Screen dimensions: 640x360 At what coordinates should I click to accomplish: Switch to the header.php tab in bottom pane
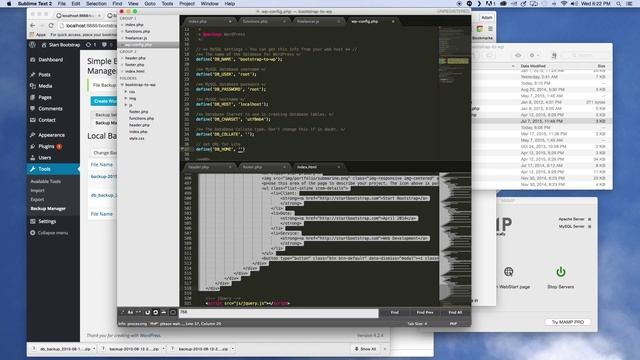point(209,167)
